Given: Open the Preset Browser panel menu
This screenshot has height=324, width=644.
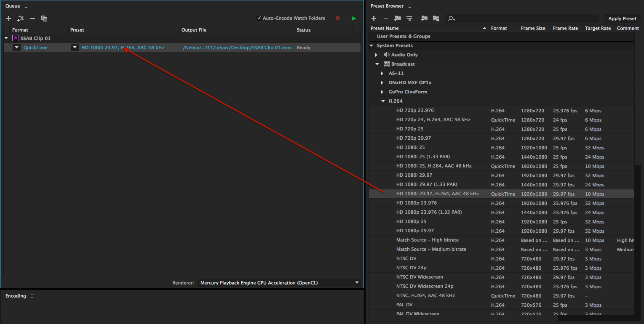Looking at the screenshot, I should pyautogui.click(x=410, y=6).
